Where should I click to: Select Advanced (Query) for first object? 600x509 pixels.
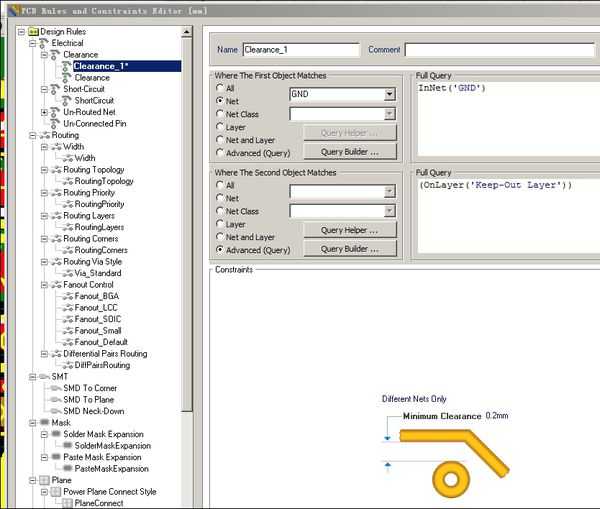[220, 153]
